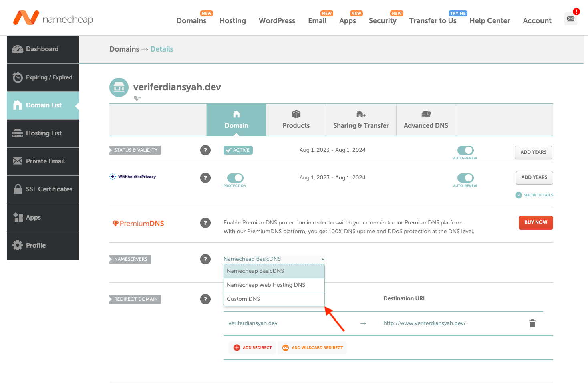Click the Status & Validity label

(x=135, y=150)
